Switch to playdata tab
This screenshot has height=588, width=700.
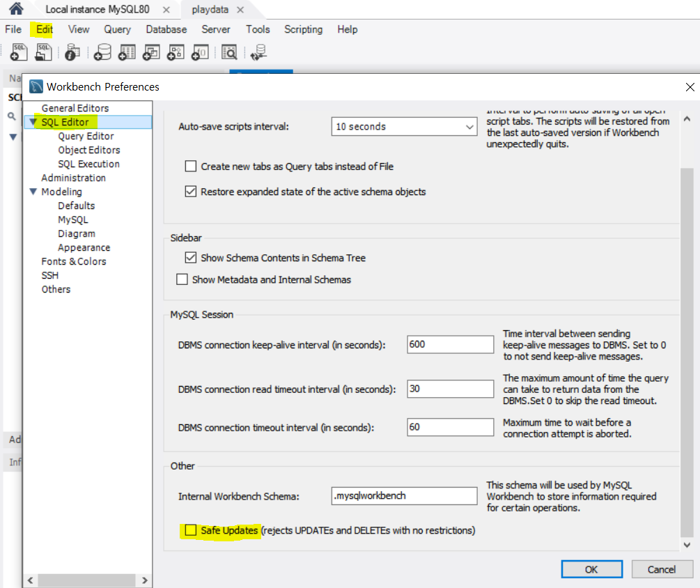point(210,9)
